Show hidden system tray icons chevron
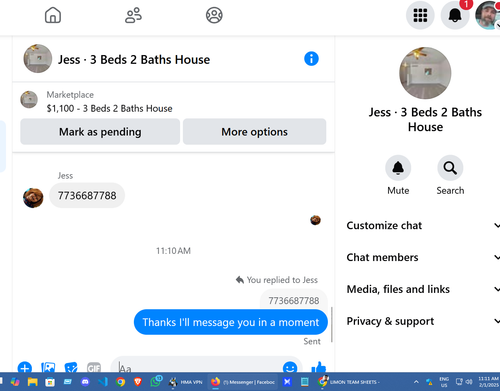The height and width of the screenshot is (391, 500). click(416, 382)
